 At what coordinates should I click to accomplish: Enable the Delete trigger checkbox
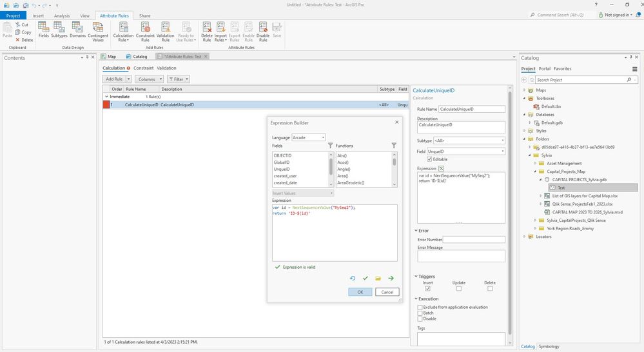(x=489, y=288)
